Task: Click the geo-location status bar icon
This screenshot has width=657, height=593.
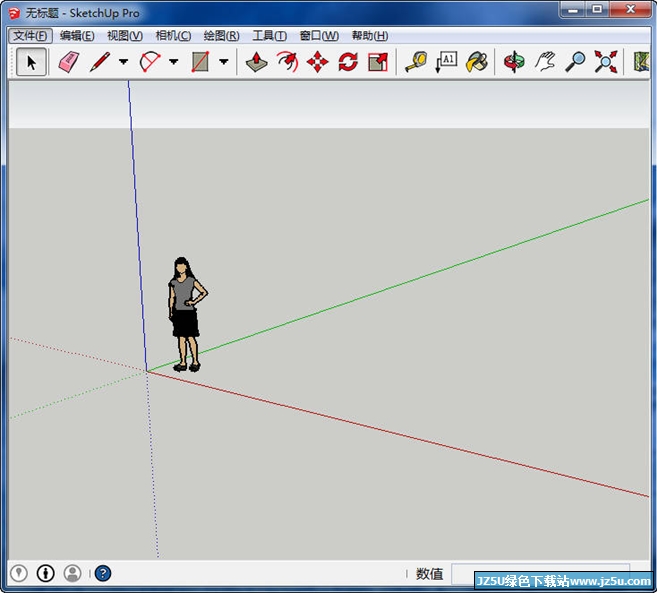Action: pos(19,573)
